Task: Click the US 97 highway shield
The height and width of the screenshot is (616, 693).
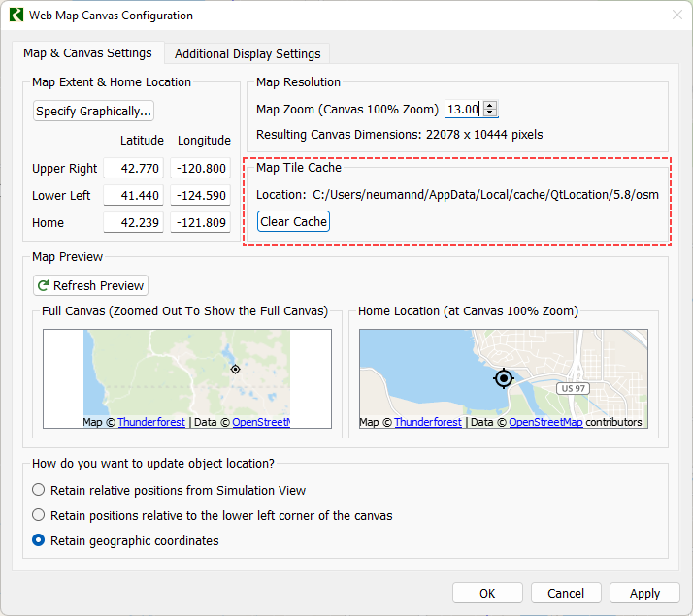Action: [x=573, y=388]
